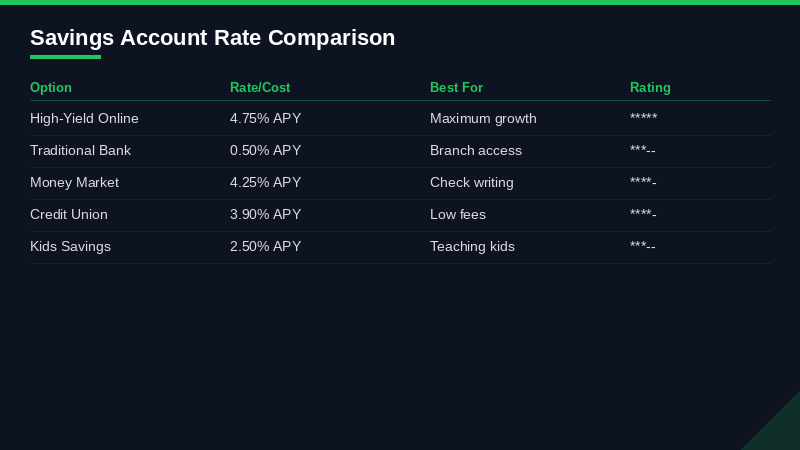800x450 pixels.
Task: Click the Low fees cell
Action: [x=458, y=215]
